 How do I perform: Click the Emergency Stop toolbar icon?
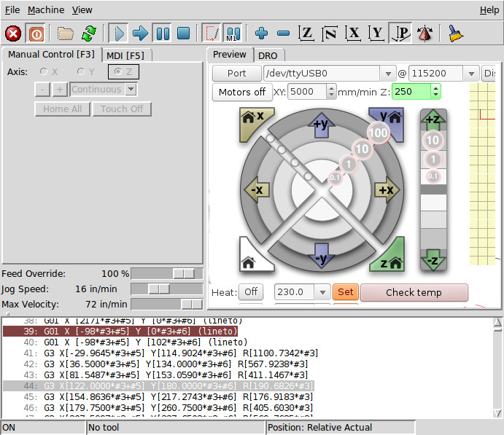[13, 34]
